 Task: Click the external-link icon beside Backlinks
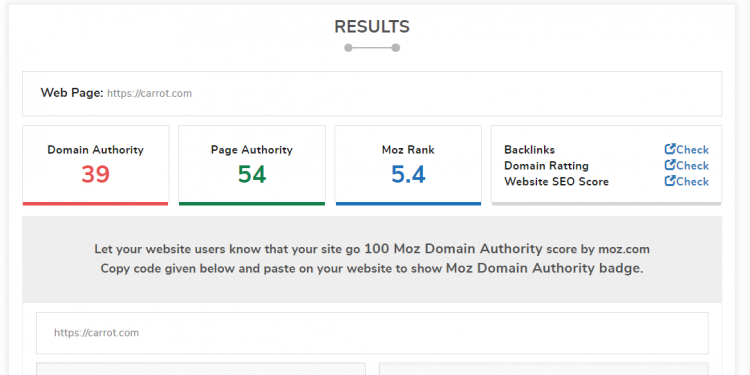pyautogui.click(x=670, y=149)
